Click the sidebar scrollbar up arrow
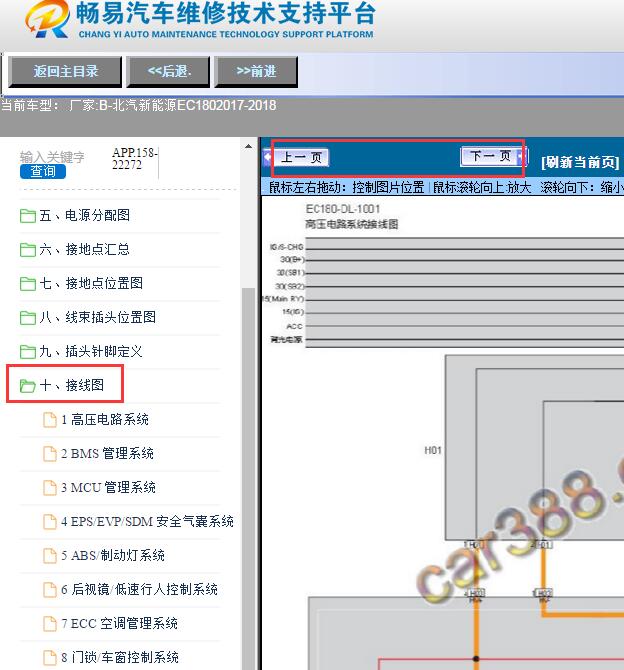The height and width of the screenshot is (670, 624). [248, 147]
